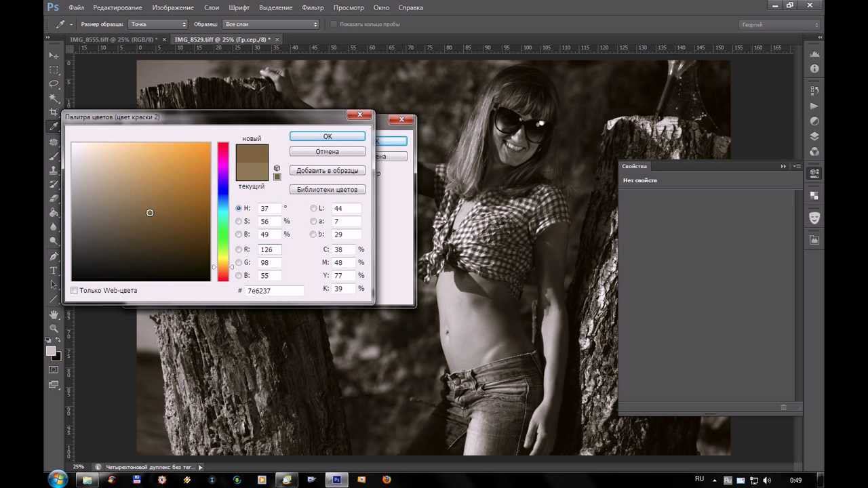The width and height of the screenshot is (868, 488).
Task: Select the R (red) radio button
Action: coord(239,249)
